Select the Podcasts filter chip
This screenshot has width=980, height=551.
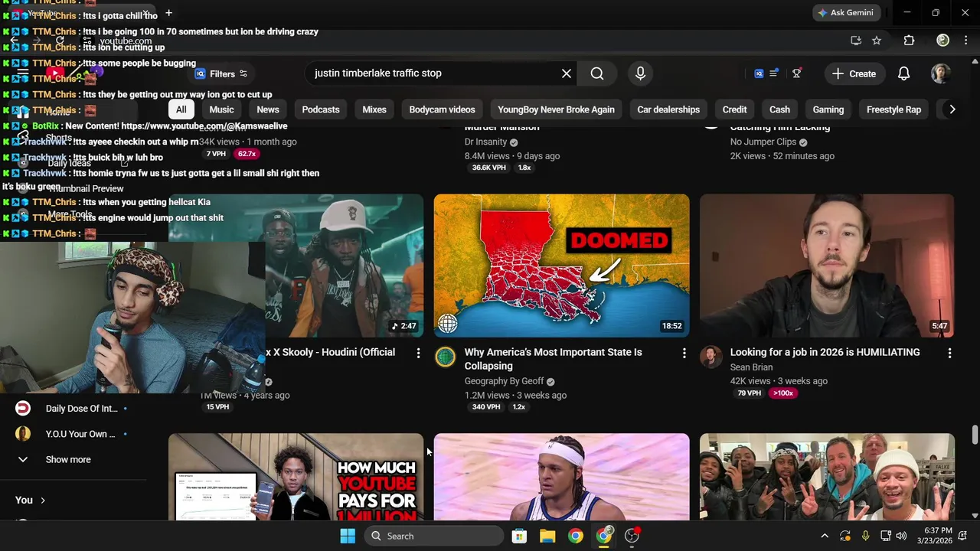point(321,109)
